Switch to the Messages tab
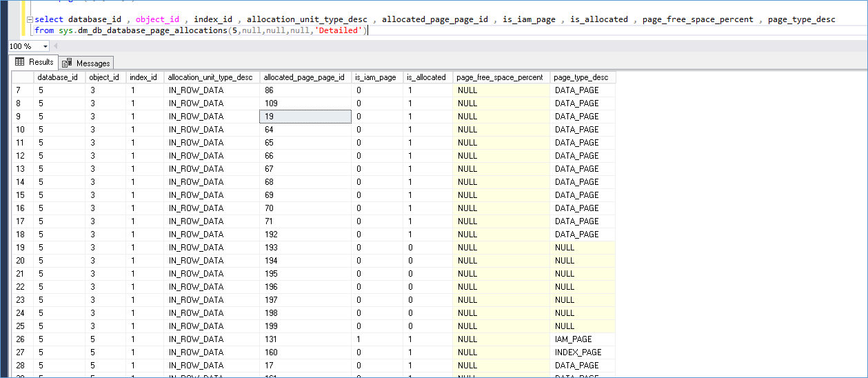This screenshot has height=378, width=868. coord(87,63)
